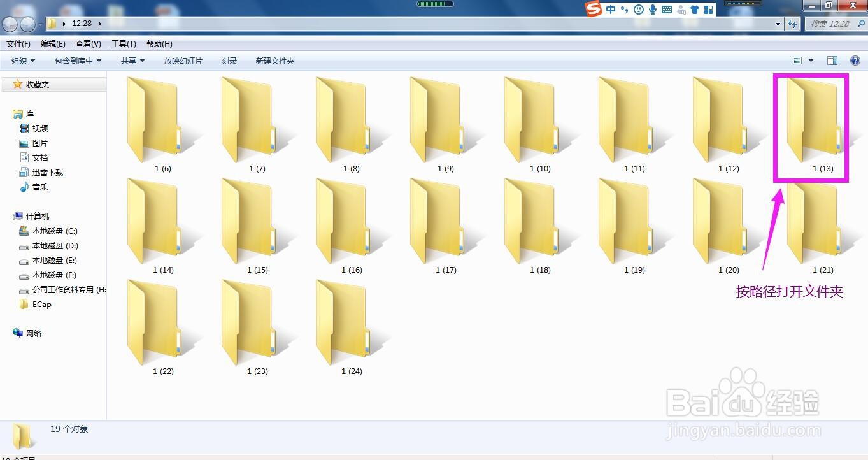Viewport: 868px width, 460px height.
Task: Select 收藏夹 in the navigation pane
Action: pyautogui.click(x=38, y=84)
